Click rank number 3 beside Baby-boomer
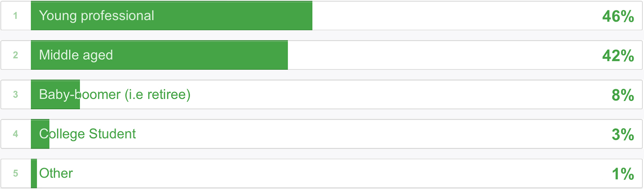Screen dimensions: 644x189 point(15,94)
